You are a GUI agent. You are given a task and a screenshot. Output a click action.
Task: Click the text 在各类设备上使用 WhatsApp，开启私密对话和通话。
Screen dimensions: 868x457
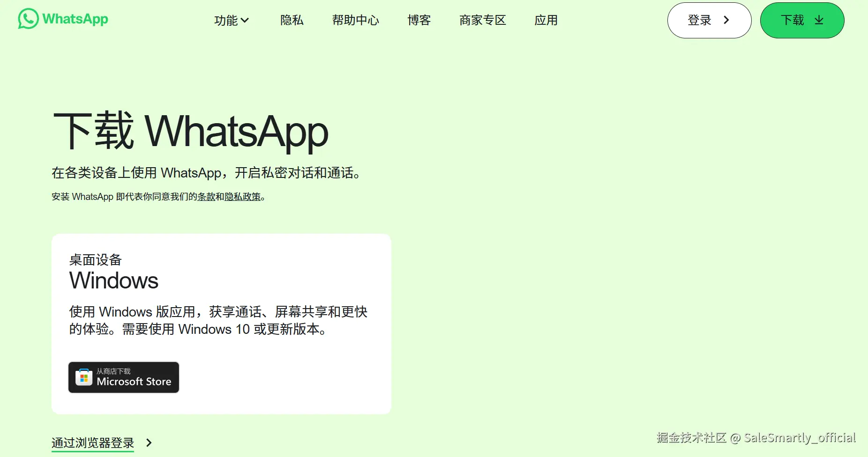[x=206, y=173]
